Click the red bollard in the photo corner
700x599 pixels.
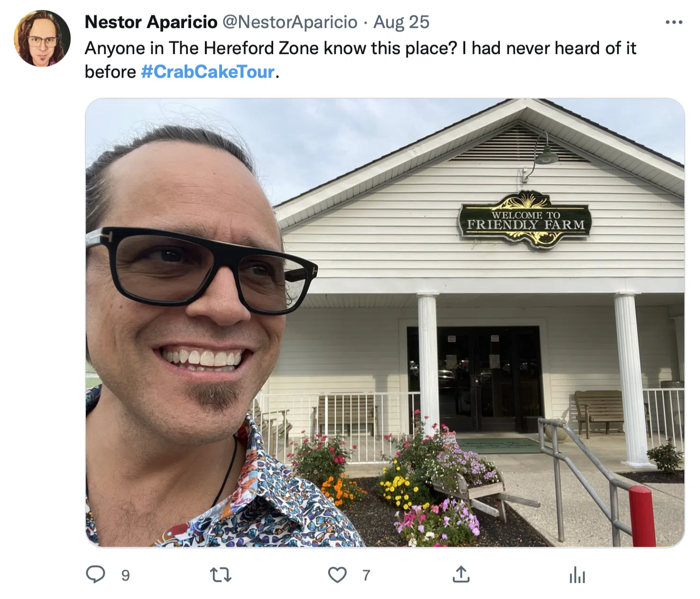click(x=642, y=516)
